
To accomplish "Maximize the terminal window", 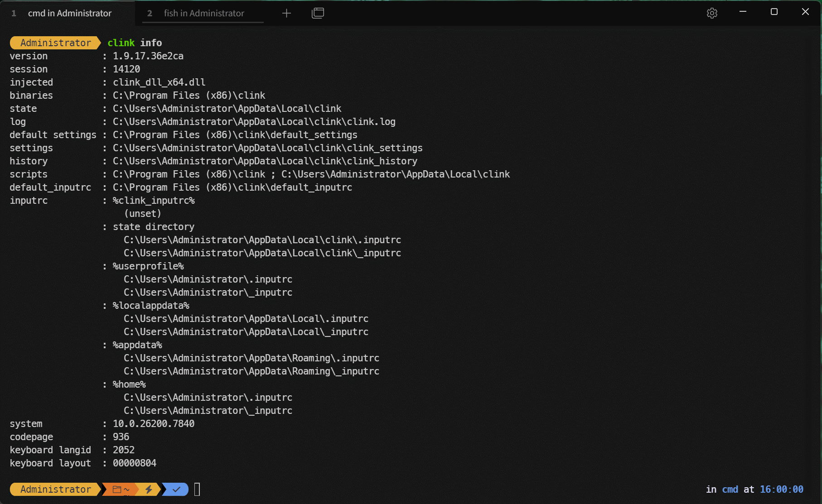I will (774, 12).
